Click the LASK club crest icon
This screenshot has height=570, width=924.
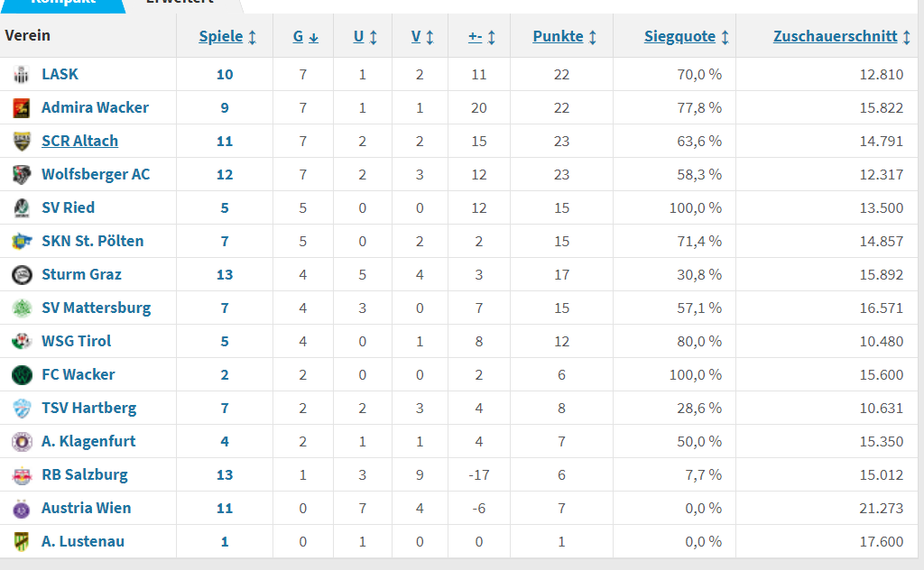click(x=22, y=75)
